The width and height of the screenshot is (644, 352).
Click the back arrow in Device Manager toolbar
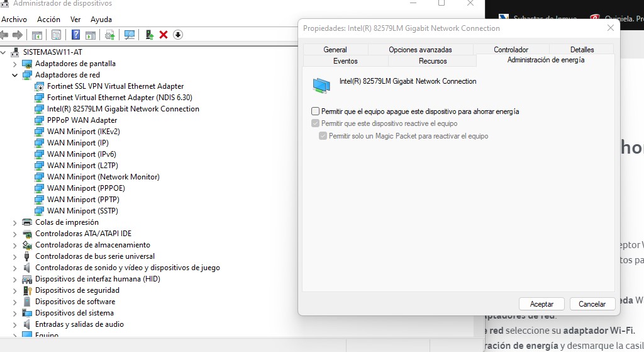point(4,35)
